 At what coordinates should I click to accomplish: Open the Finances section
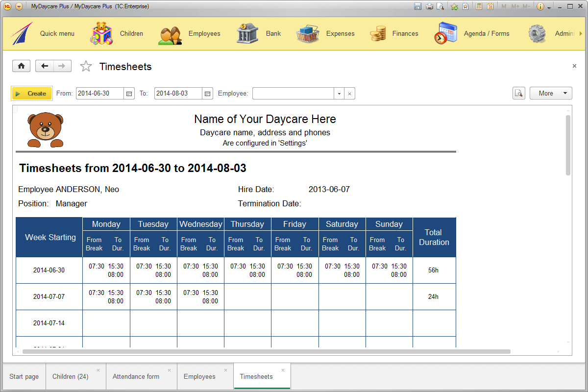[x=405, y=34]
